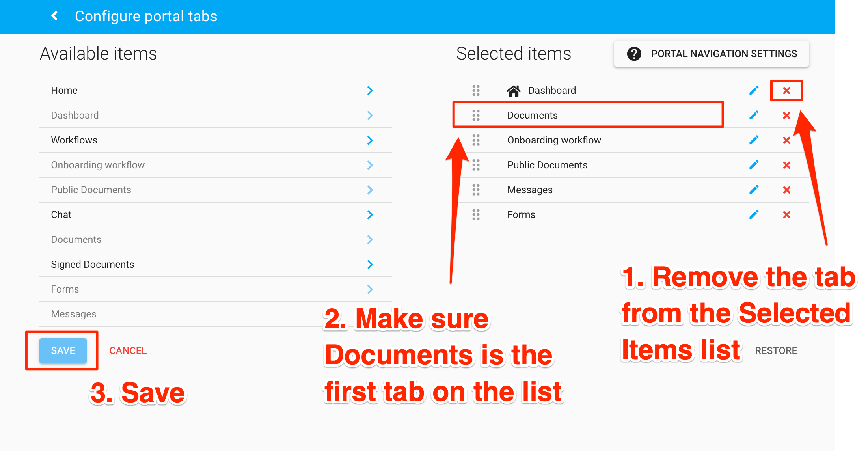
Task: Select Documents in Selected items list
Action: coord(532,115)
